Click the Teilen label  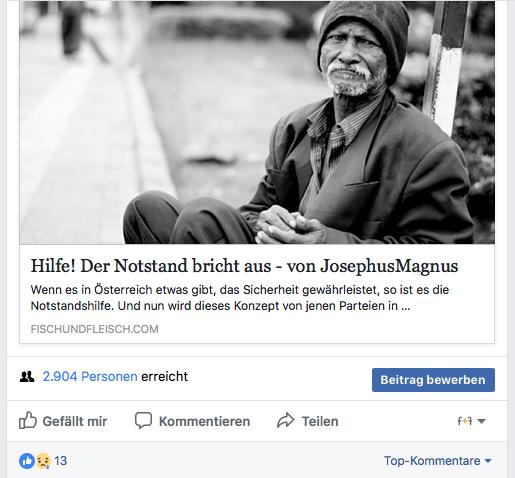(320, 421)
